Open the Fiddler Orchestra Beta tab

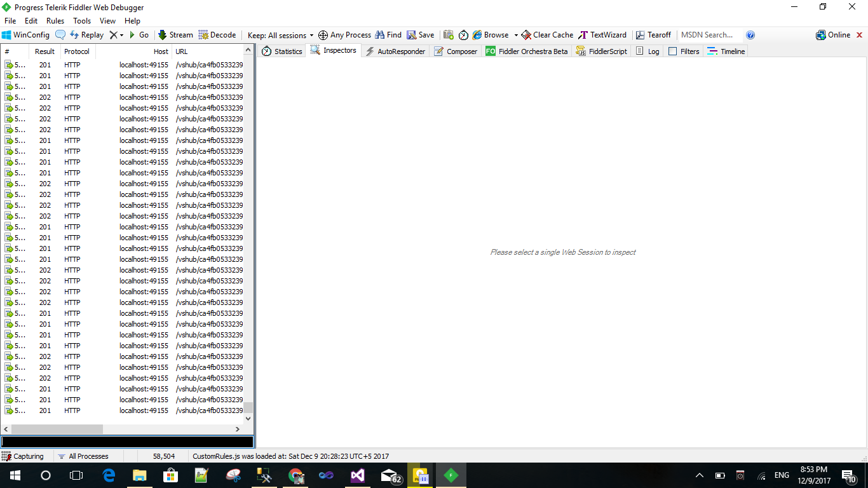click(527, 51)
